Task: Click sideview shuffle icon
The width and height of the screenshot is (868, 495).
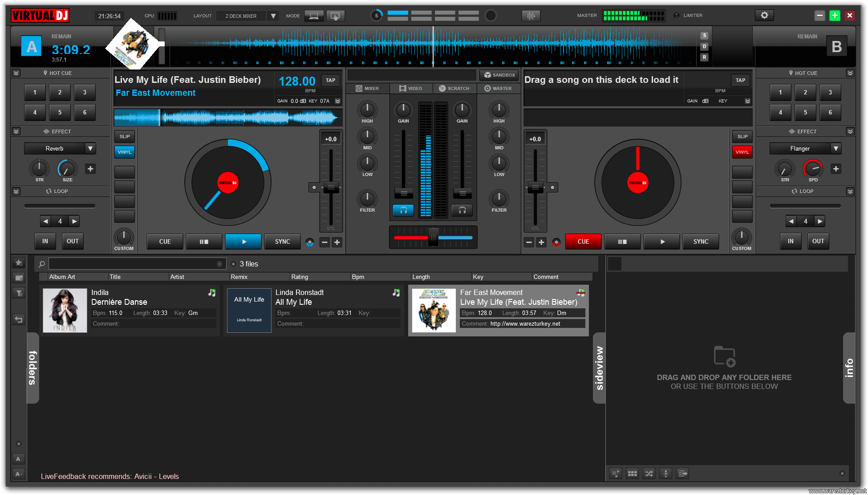Action: click(x=649, y=474)
